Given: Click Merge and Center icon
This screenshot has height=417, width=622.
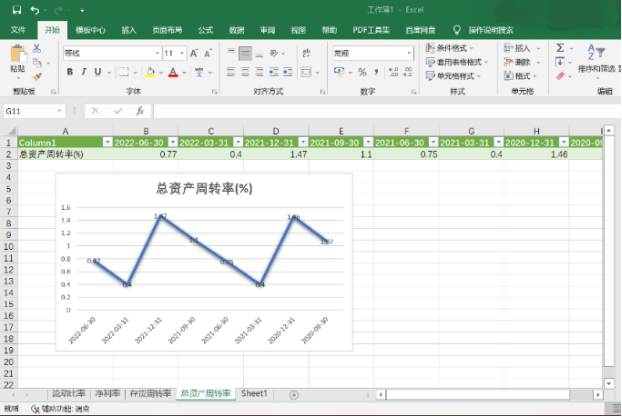Looking at the screenshot, I should click(306, 72).
